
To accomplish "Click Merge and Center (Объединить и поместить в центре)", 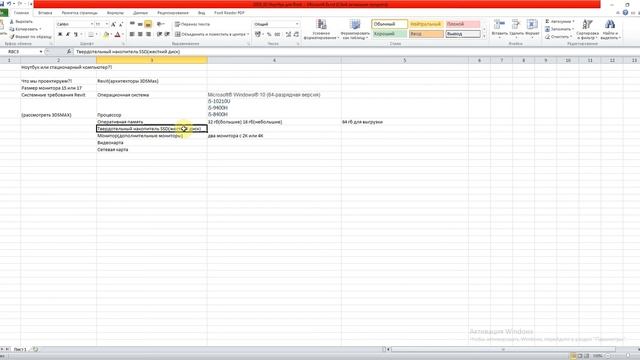I will (210, 34).
